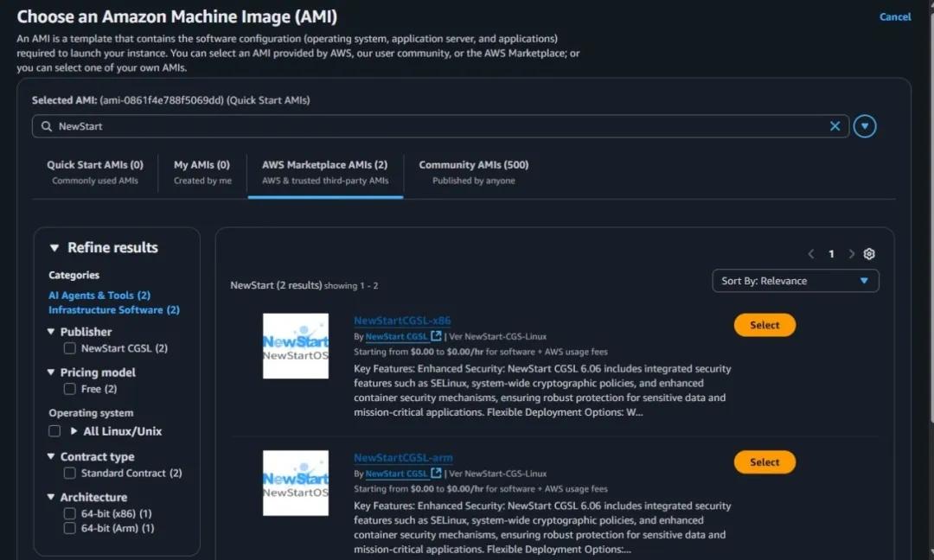Check the All Linux/Unix operating system box
Image resolution: width=934 pixels, height=560 pixels.
[x=54, y=431]
